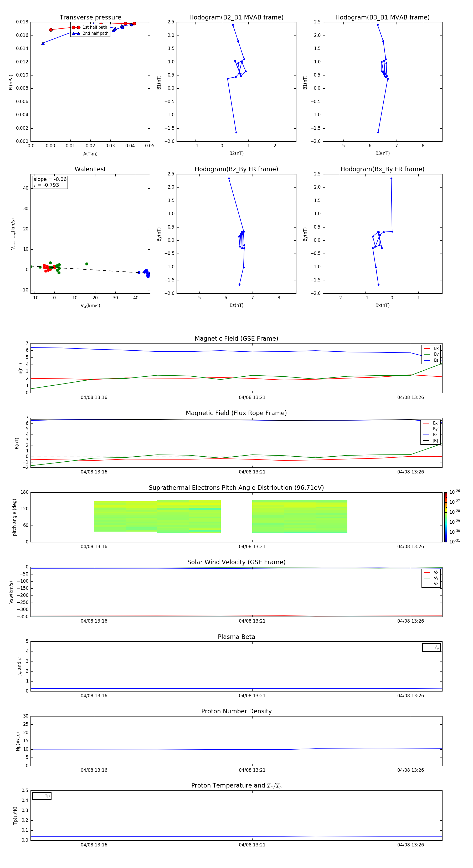Image resolution: width=473 pixels, height=868 pixels.
Task: Click the By entry in GSE legend
Action: (431, 354)
